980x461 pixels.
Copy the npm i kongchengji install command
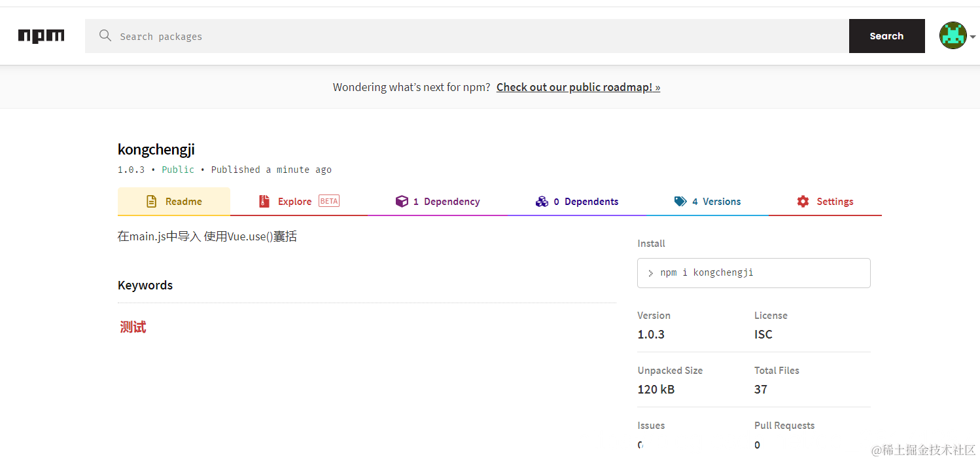(754, 272)
